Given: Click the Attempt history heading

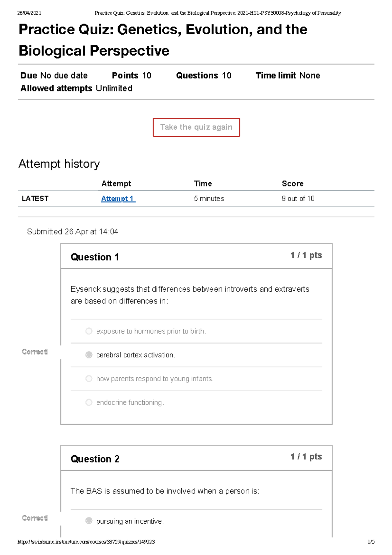Looking at the screenshot, I should (59, 164).
